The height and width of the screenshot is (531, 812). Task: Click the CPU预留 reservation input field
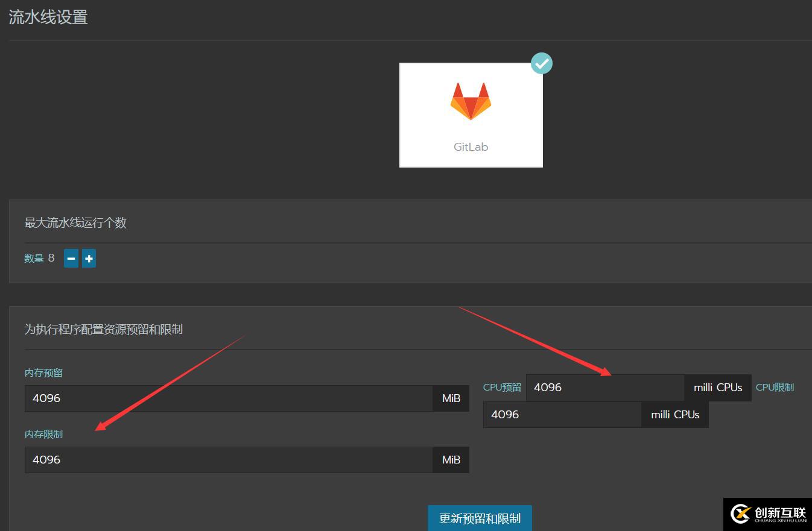(x=605, y=388)
